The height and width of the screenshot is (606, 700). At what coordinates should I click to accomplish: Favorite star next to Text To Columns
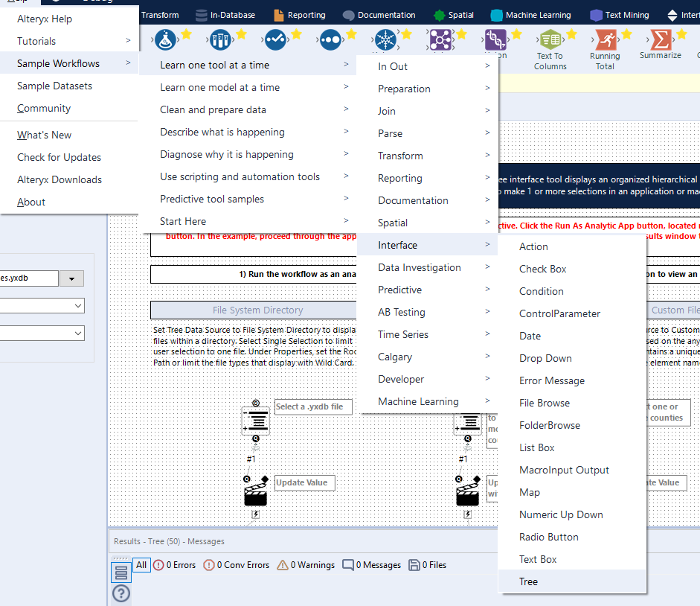click(572, 34)
